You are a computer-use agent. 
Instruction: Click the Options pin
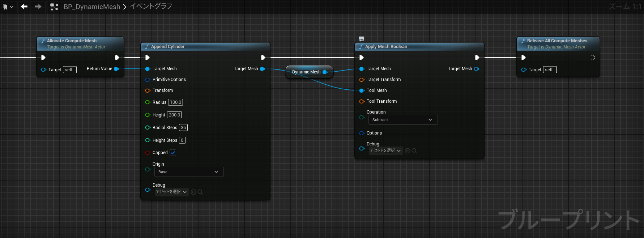(x=362, y=133)
